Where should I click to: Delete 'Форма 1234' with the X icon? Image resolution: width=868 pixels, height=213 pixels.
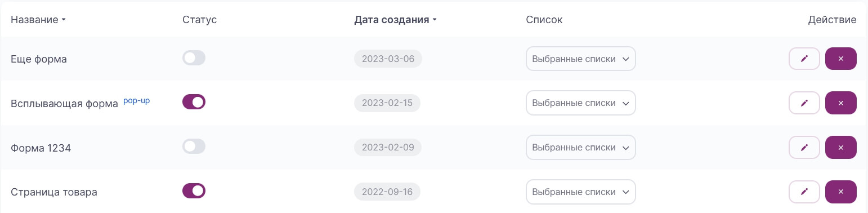click(841, 147)
